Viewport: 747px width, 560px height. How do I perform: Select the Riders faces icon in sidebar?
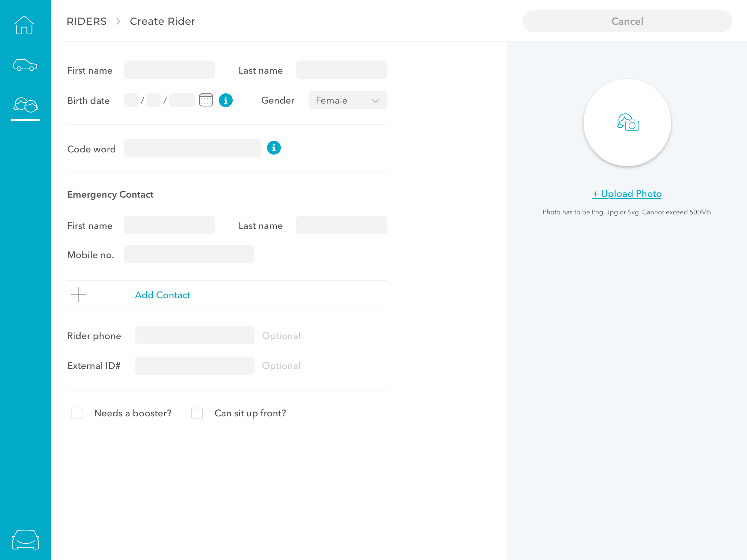coord(25,105)
